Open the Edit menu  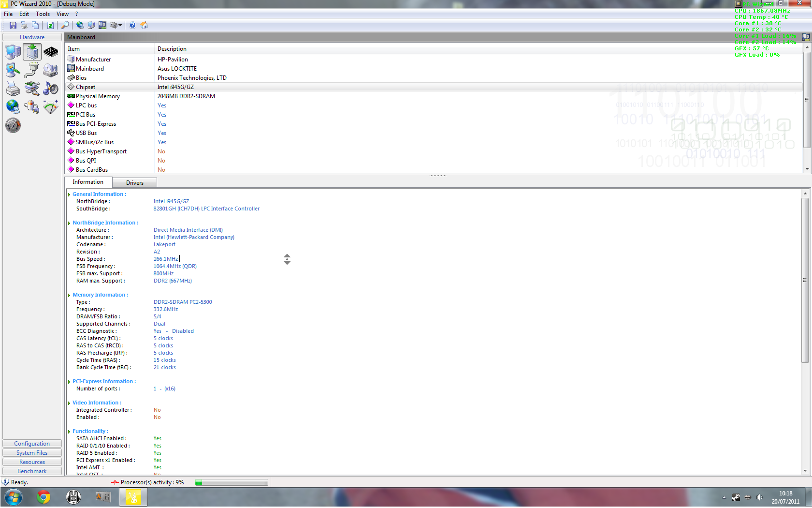(24, 14)
